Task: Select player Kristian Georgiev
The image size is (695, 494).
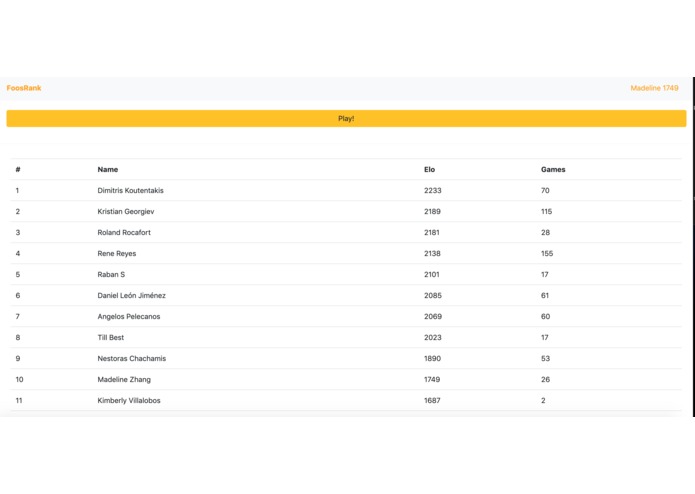Action: point(126,211)
